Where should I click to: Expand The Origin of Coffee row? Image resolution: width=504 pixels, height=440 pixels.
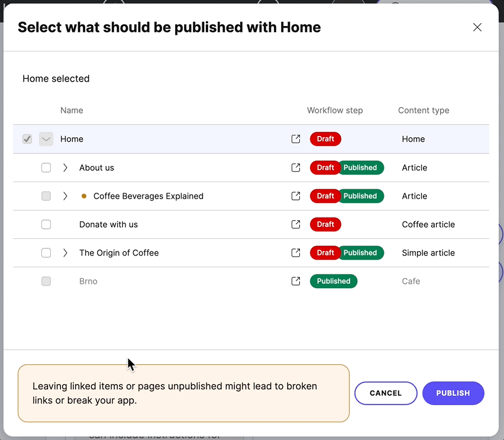click(x=65, y=253)
